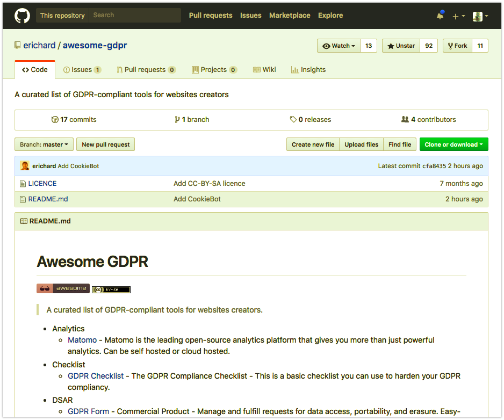This screenshot has height=420, width=504.
Task: Open watchers count 13
Action: 369,46
